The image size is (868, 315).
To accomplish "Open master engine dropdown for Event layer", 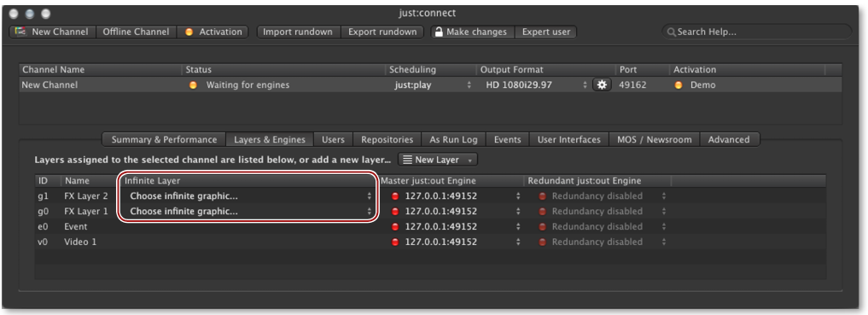I will click(456, 227).
